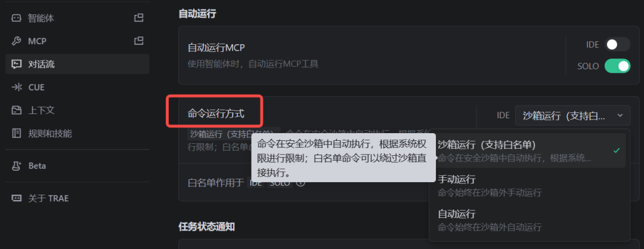
Task: Choose 手动运行 from the dropdown list
Action: [x=527, y=186]
